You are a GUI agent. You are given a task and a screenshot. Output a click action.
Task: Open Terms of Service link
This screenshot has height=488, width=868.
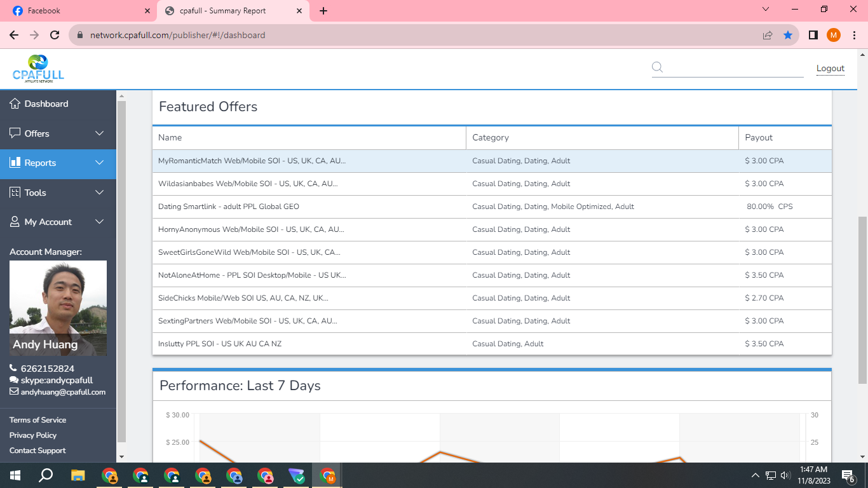(x=37, y=420)
